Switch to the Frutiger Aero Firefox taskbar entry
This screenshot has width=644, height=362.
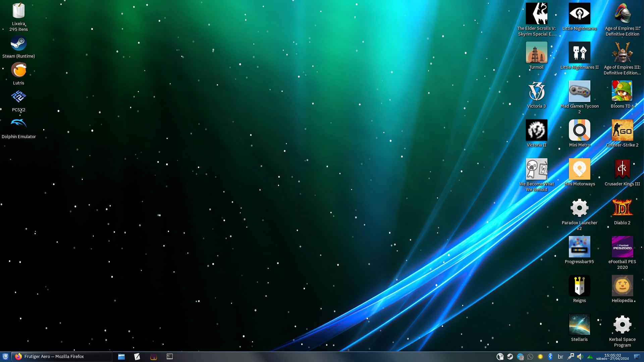coord(62,357)
